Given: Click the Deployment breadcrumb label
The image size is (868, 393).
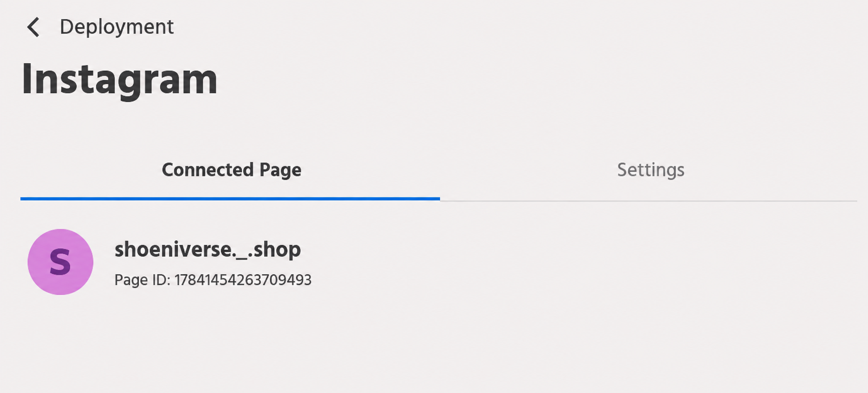Looking at the screenshot, I should point(116,27).
